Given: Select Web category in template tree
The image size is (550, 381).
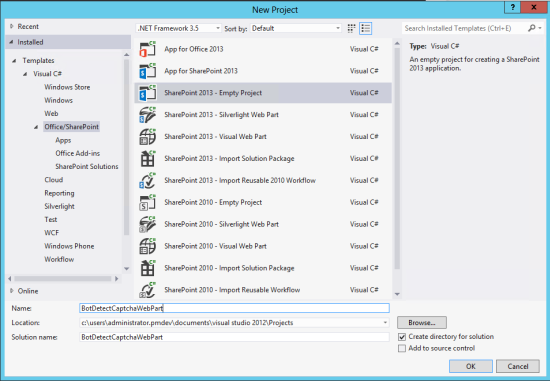Looking at the screenshot, I should click(51, 114).
